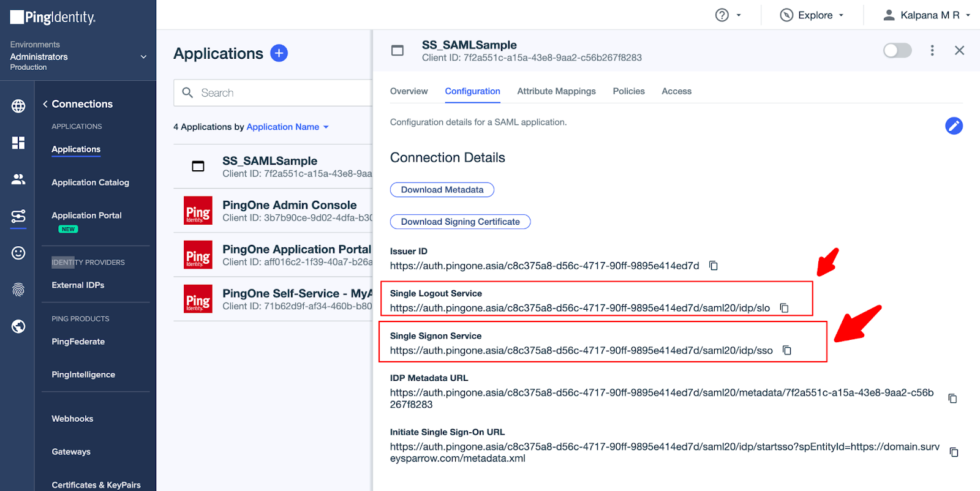The image size is (980, 491).
Task: Copy the Initiate Single Sign-On URL
Action: pos(954,452)
